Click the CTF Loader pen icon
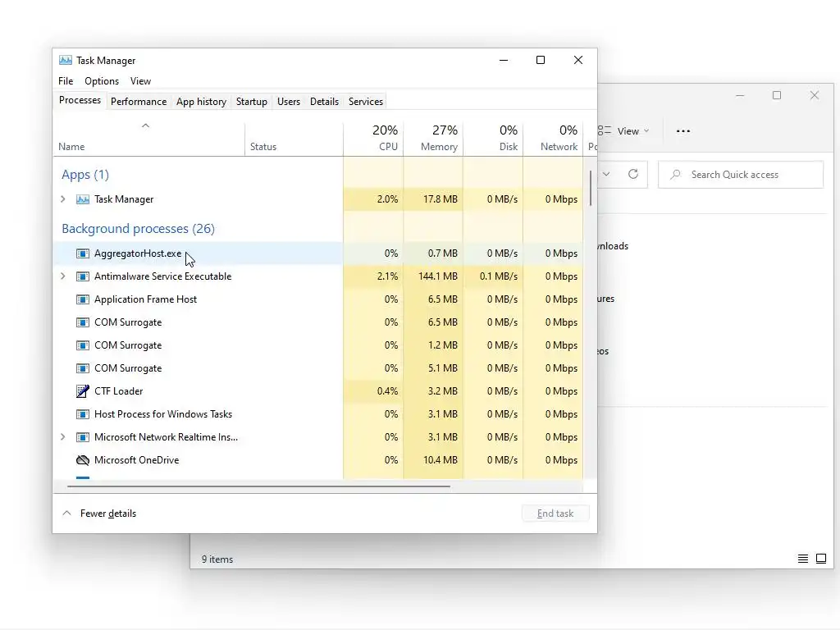Image resolution: width=840 pixels, height=630 pixels. point(83,391)
